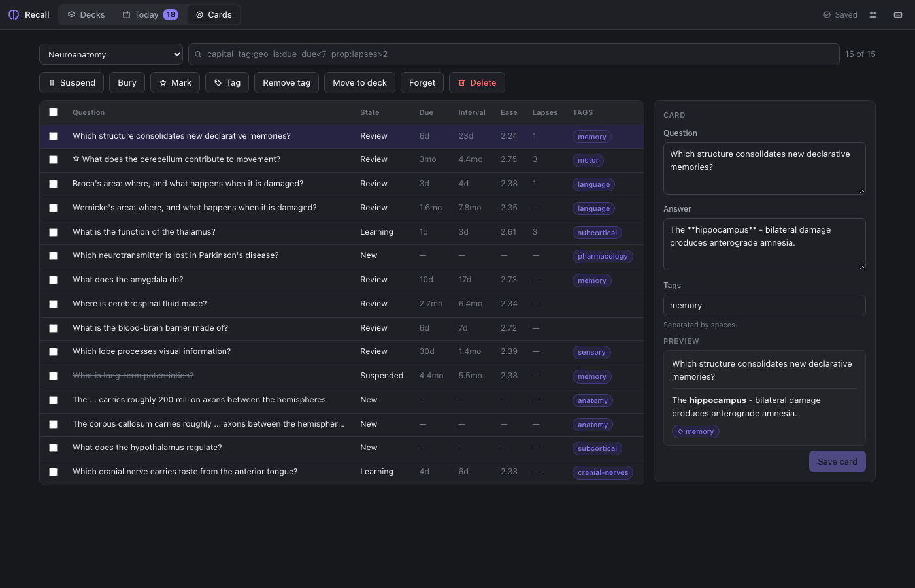
Task: Focus the card search input field
Action: point(514,54)
